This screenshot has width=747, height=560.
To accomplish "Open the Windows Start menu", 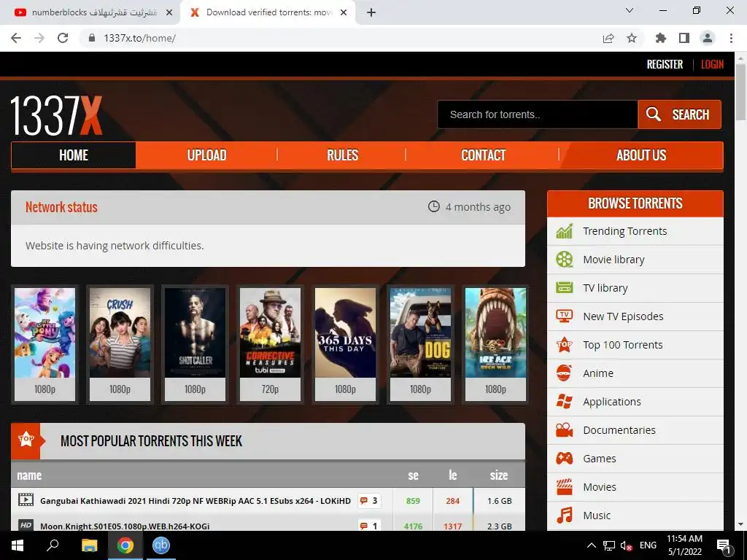I will 18,545.
